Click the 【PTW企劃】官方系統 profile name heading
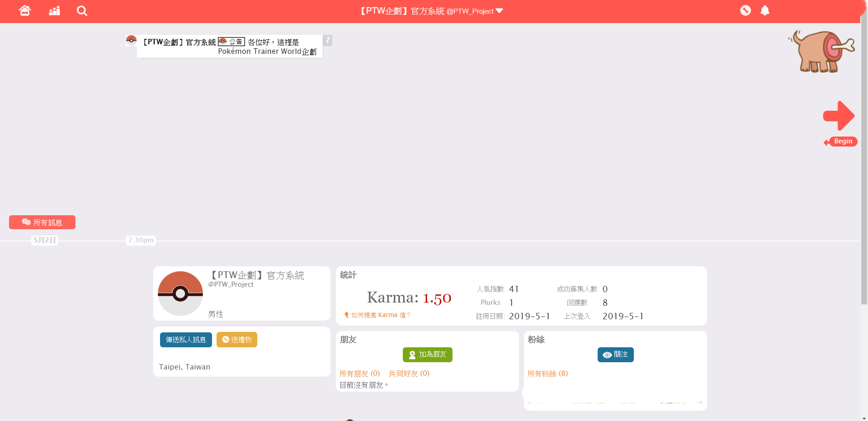This screenshot has width=868, height=421. tap(256, 275)
